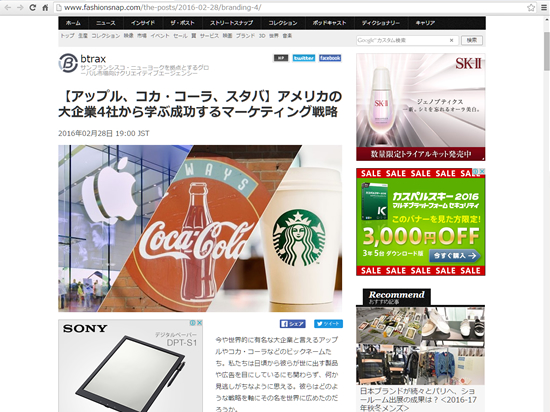550x412 pixels.
Task: Open the ディクショナリー navigation tab
Action: 381,23
